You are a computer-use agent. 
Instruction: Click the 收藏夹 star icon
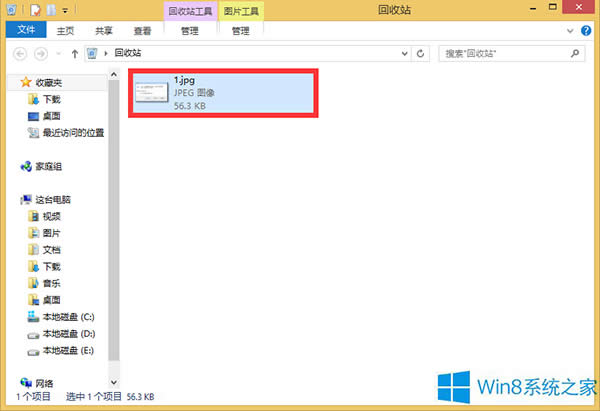26,82
